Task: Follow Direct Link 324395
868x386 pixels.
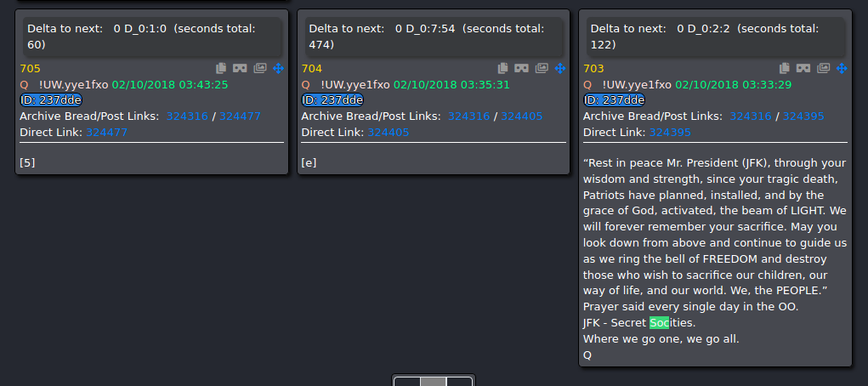Action: pos(671,133)
